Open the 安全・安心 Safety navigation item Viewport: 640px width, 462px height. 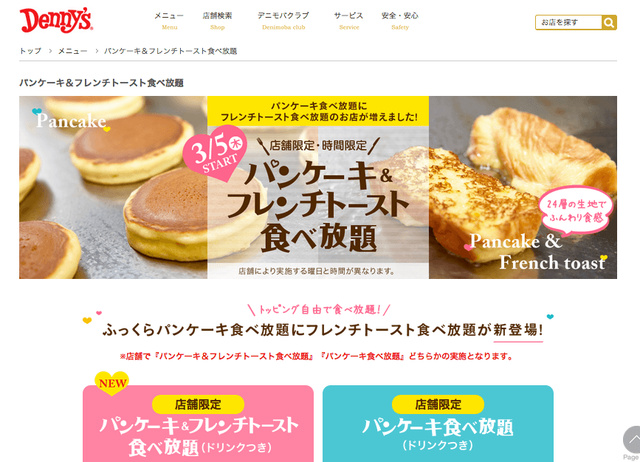400,20
